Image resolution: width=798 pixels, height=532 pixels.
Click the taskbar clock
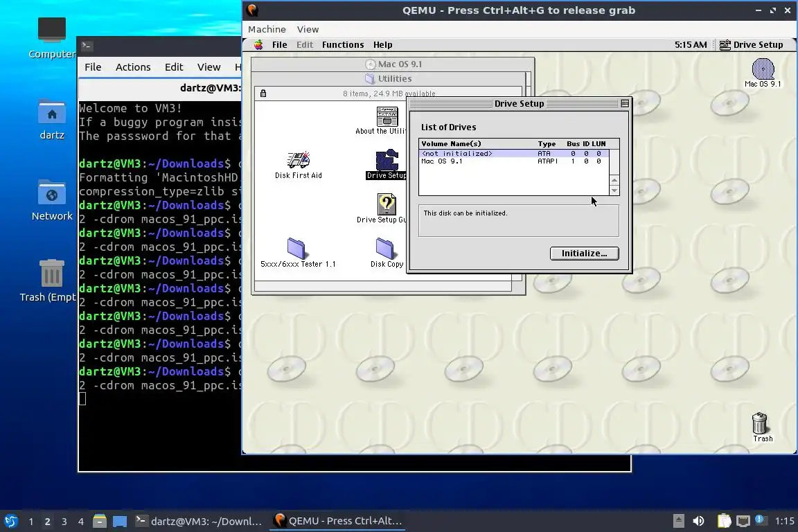coord(784,521)
